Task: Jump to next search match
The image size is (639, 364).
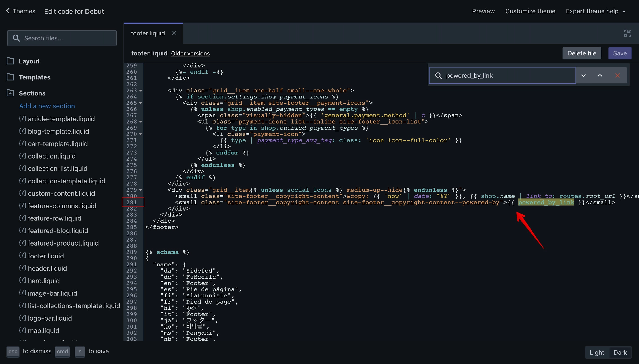Action: coord(583,75)
